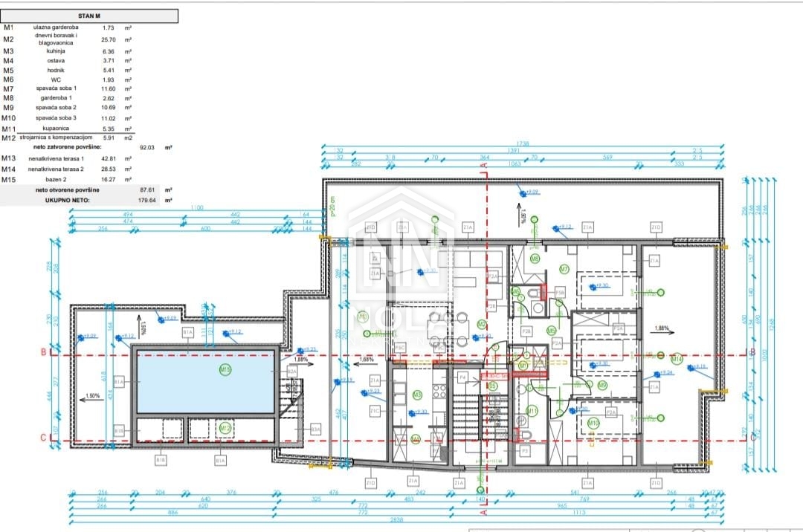Click the M11 bathroom marker circle
Viewport: 803px width, 532px height.
(x=532, y=411)
